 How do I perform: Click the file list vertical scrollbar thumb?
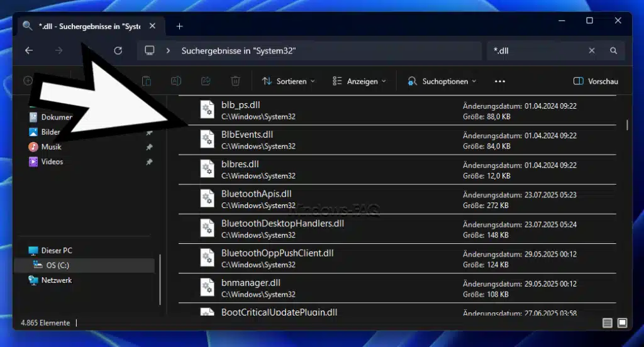pyautogui.click(x=627, y=125)
